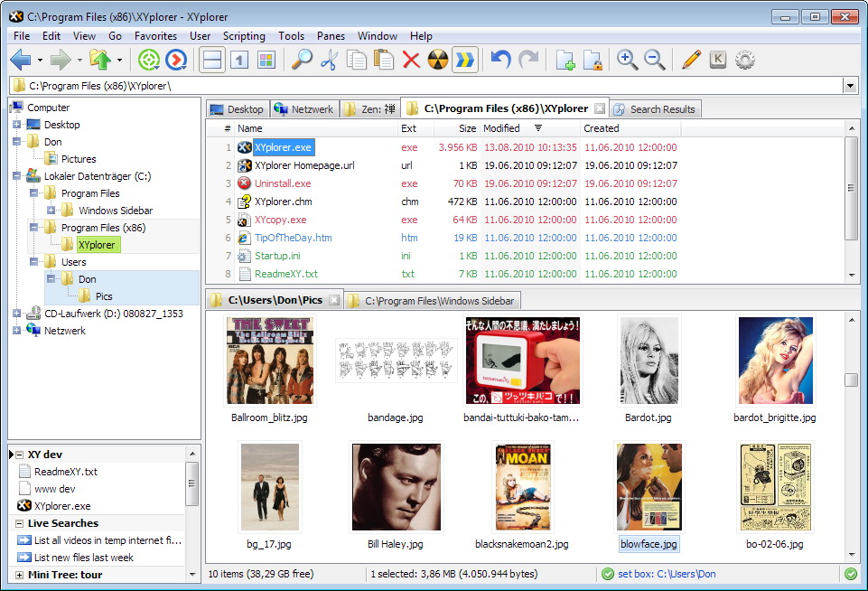The image size is (868, 591).
Task: Click the Cut scissors icon
Action: (x=329, y=60)
